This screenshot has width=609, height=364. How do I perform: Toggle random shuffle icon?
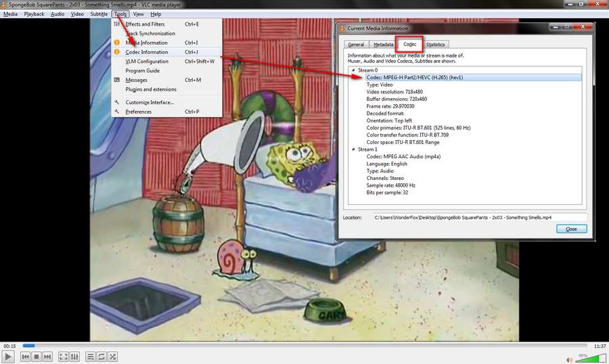112,357
